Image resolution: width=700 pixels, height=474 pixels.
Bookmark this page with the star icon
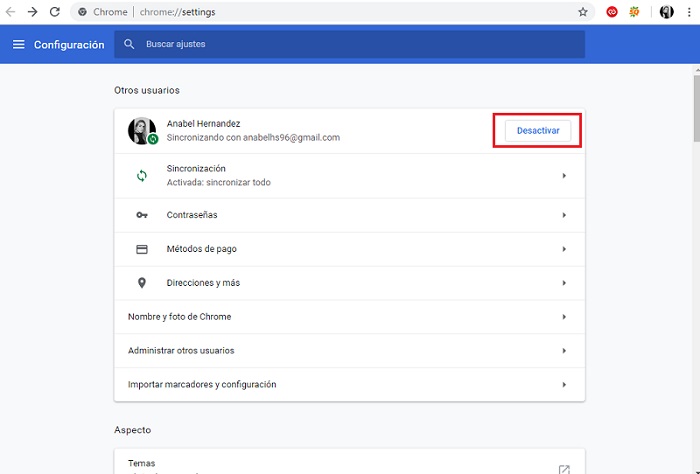point(583,12)
